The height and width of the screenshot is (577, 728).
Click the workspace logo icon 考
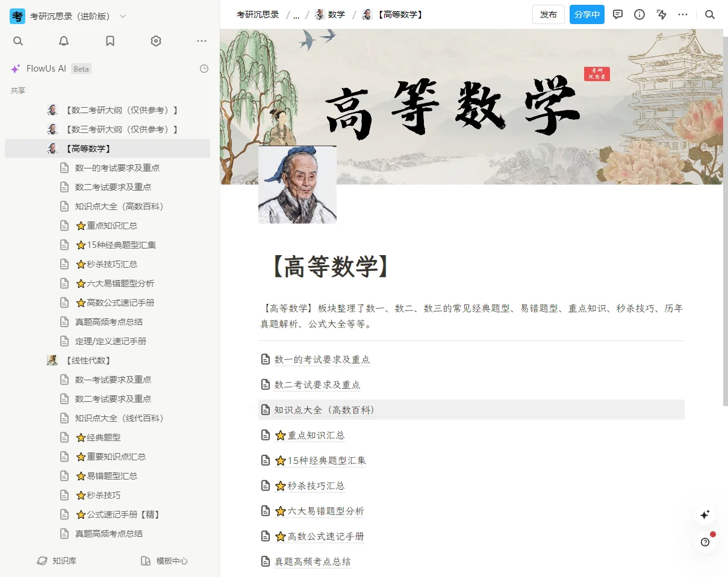coord(17,16)
